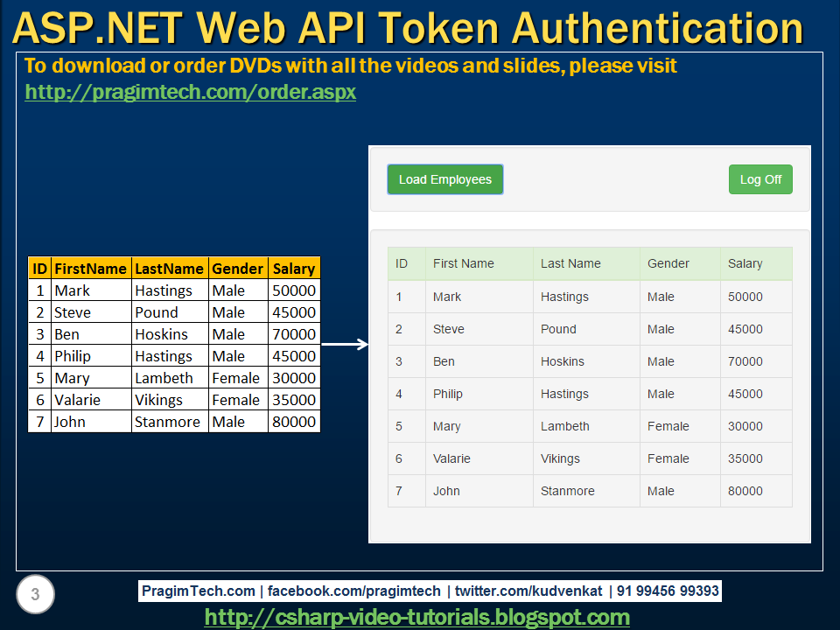Click the FirstName header in the orange-header table

pyautogui.click(x=90, y=269)
